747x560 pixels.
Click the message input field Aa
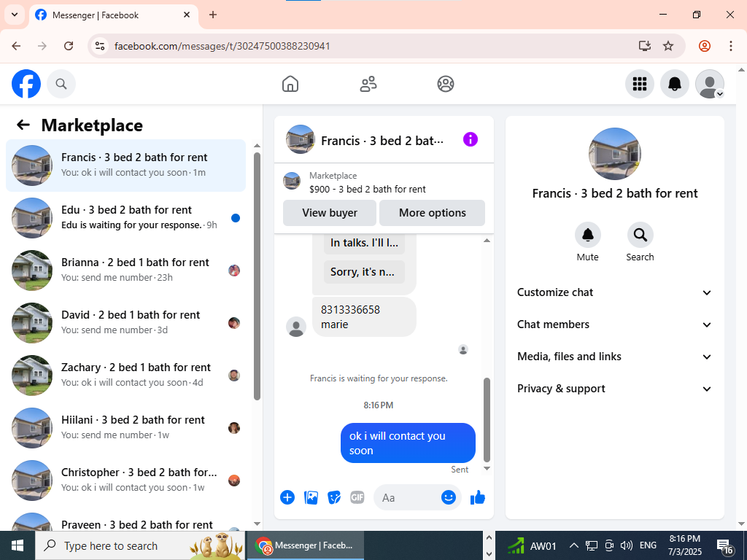(410, 497)
